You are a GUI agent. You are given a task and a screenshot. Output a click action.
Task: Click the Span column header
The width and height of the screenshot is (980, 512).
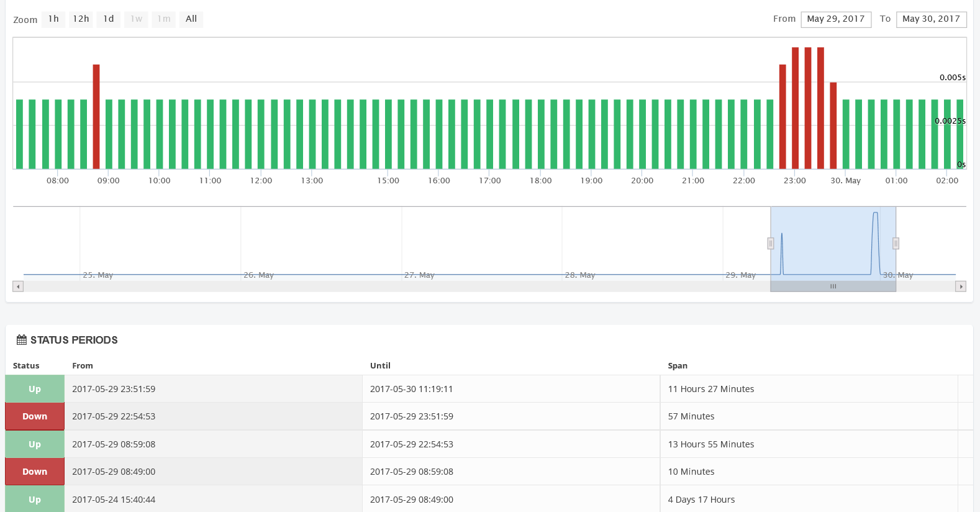[x=678, y=366]
